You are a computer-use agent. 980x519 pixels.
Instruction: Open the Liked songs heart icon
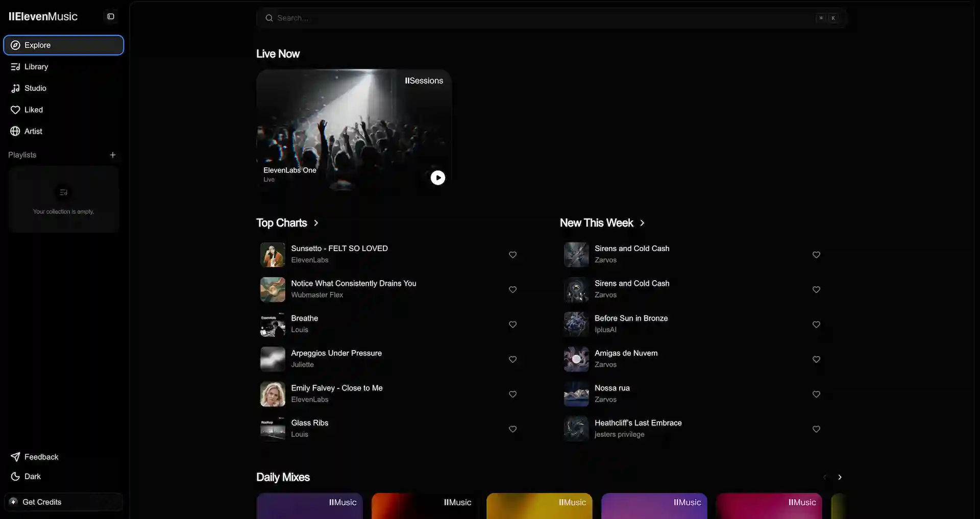coord(15,110)
